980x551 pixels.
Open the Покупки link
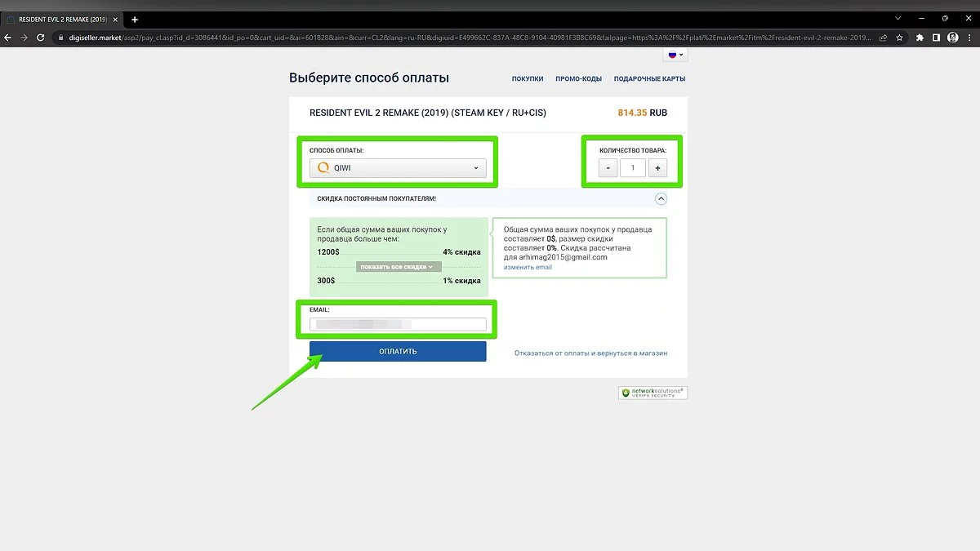pyautogui.click(x=528, y=79)
